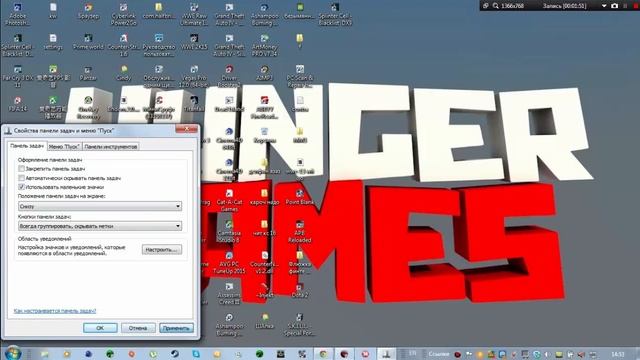640x360 pixels.
Task: Open the Driver Booster 2 desktop shortcut
Action: coord(229,76)
